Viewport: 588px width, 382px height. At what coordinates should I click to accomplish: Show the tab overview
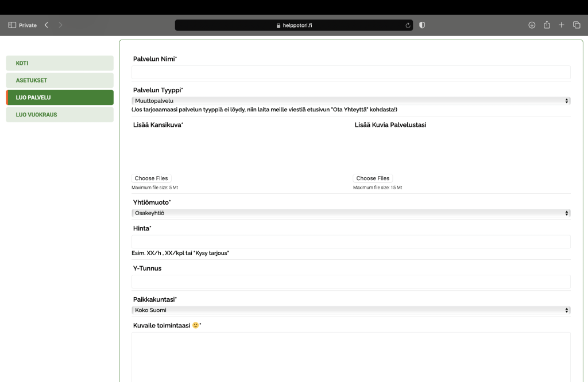click(x=577, y=25)
